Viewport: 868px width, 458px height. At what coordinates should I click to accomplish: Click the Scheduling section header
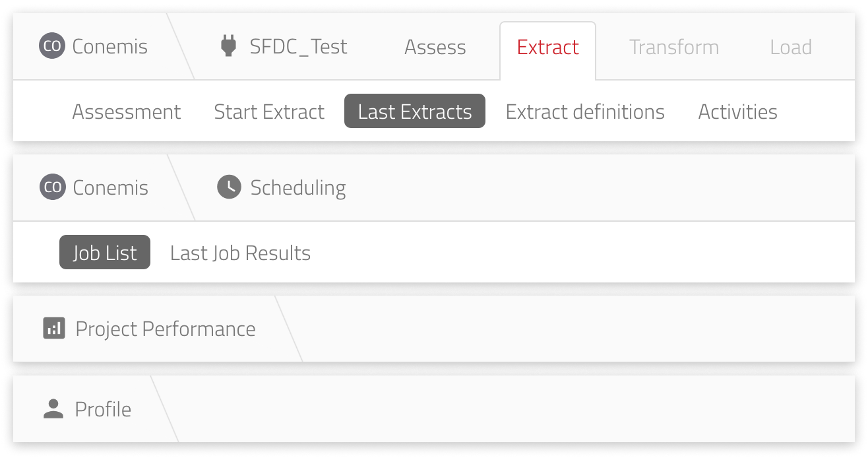coord(297,187)
